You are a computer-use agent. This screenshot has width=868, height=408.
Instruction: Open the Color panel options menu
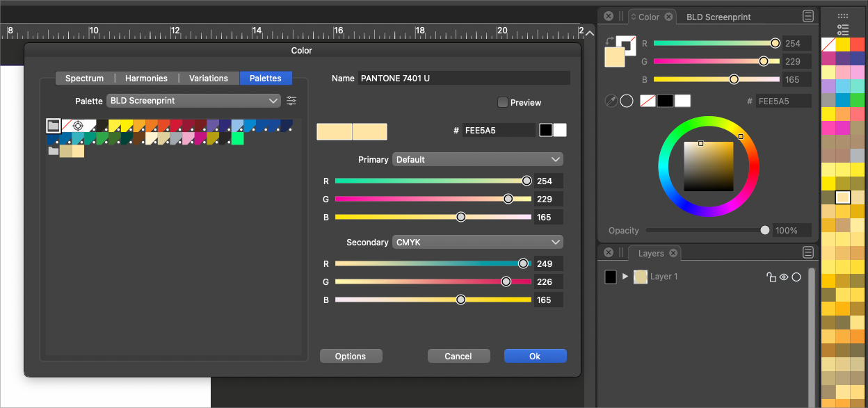(x=807, y=17)
